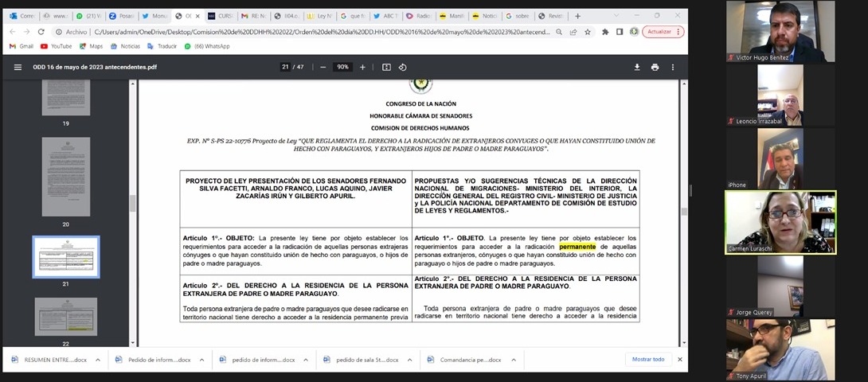The width and height of the screenshot is (868, 382).
Task: Click the address bar zoom magnifier icon
Action: point(560,32)
